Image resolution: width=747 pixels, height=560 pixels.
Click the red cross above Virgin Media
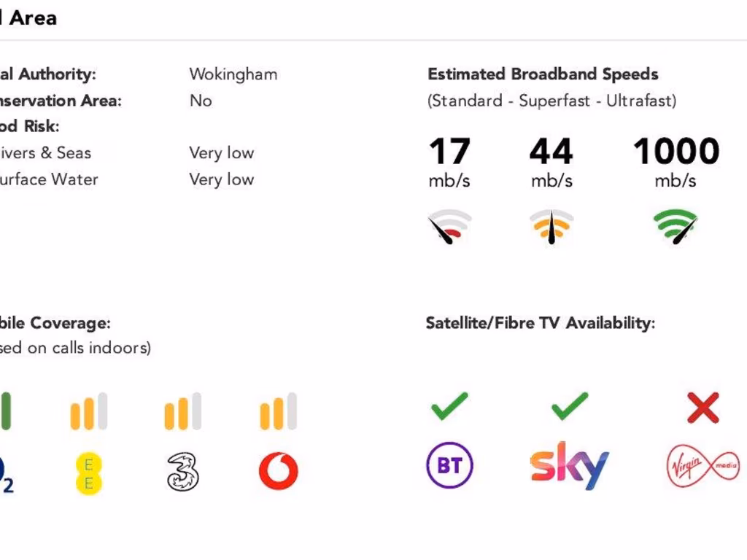(x=703, y=408)
